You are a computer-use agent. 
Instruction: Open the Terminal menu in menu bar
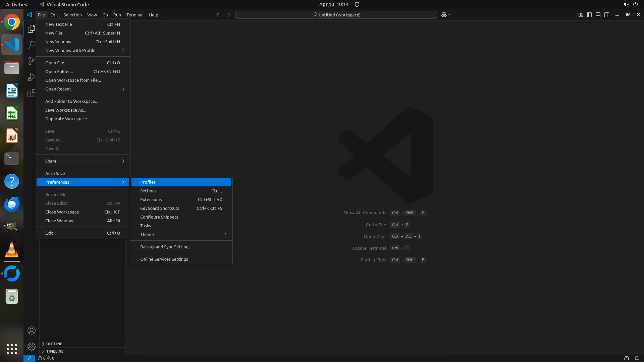coord(135,15)
